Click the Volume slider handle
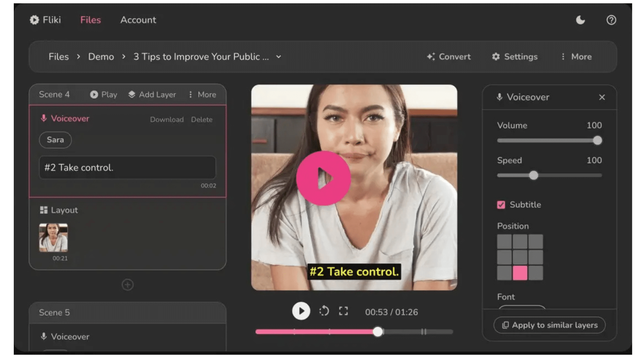 (597, 140)
